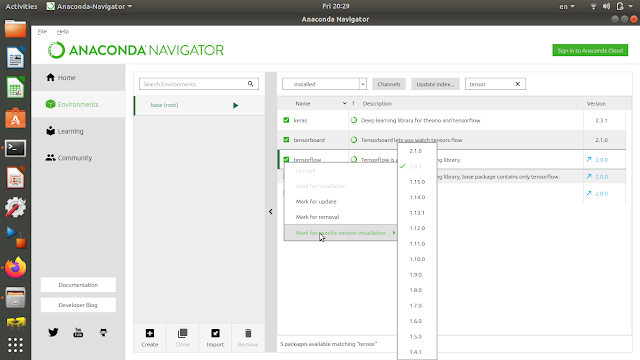Click Sign in to Anaconda Cloud
640x360 pixels.
pos(590,50)
